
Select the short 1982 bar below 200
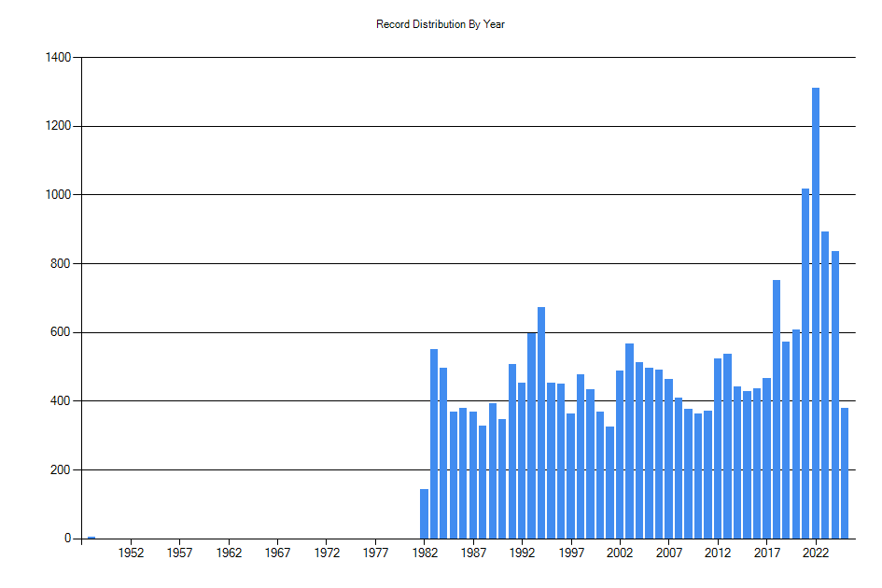(424, 513)
